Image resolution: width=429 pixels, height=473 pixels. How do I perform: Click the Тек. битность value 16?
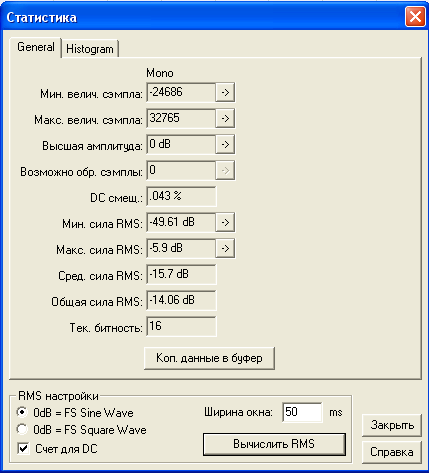pyautogui.click(x=181, y=326)
